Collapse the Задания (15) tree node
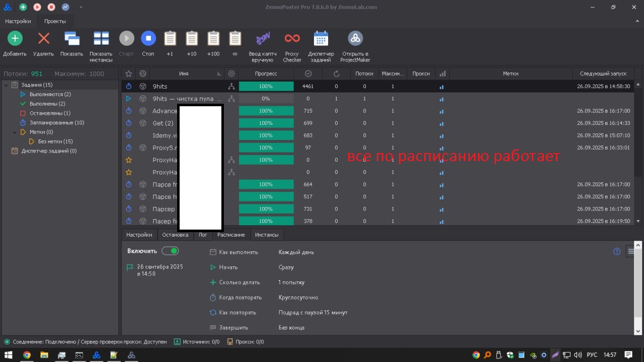Screen dimensions: 644x362 [6, 85]
